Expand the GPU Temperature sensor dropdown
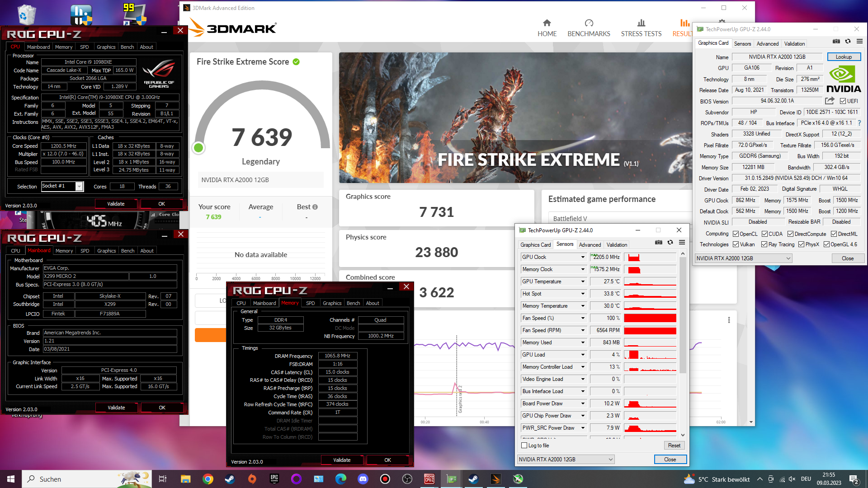868x488 pixels. tap(583, 282)
